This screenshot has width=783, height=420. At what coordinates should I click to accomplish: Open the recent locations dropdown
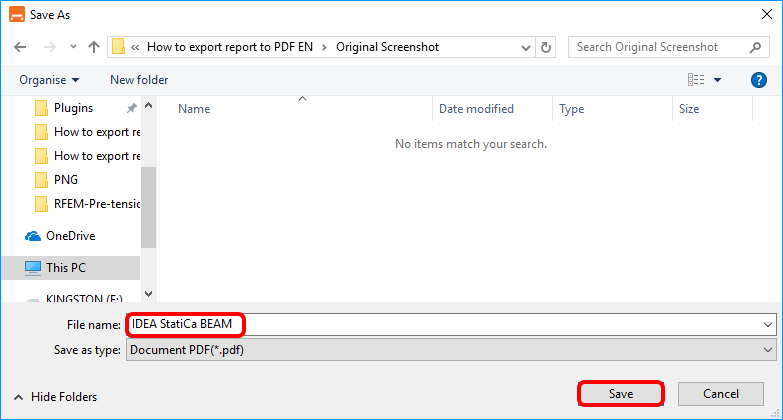point(71,47)
